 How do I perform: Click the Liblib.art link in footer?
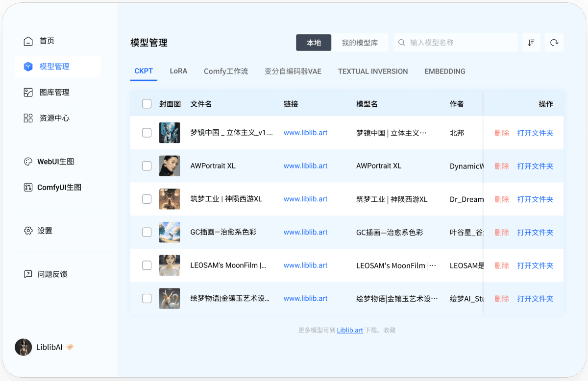(350, 330)
